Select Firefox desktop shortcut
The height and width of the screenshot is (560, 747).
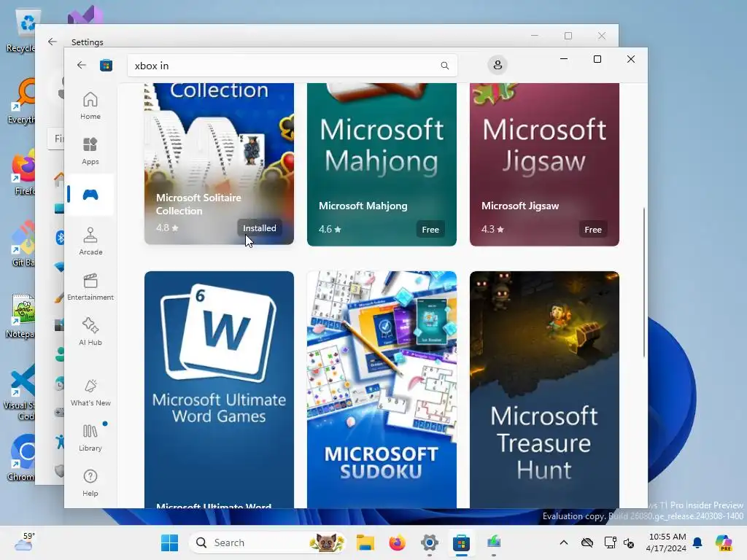point(23,171)
